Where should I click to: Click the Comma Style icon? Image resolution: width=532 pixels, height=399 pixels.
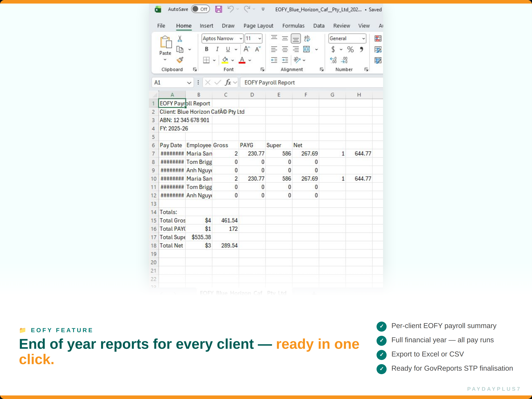pyautogui.click(x=361, y=49)
